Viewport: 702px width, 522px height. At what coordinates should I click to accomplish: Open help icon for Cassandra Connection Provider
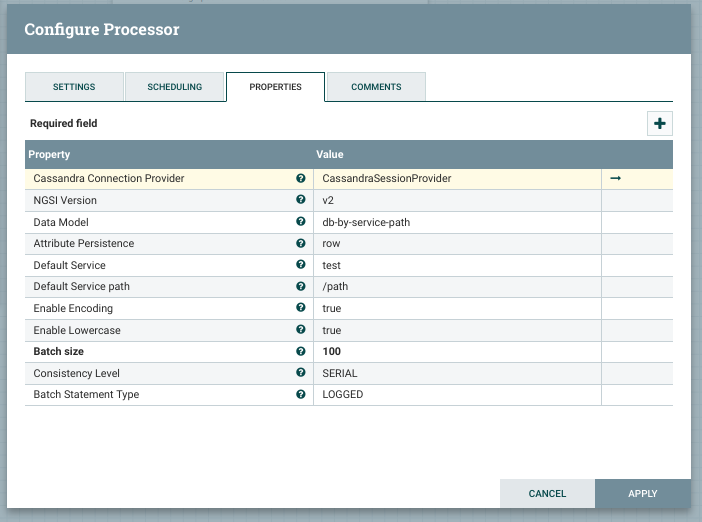coord(301,178)
